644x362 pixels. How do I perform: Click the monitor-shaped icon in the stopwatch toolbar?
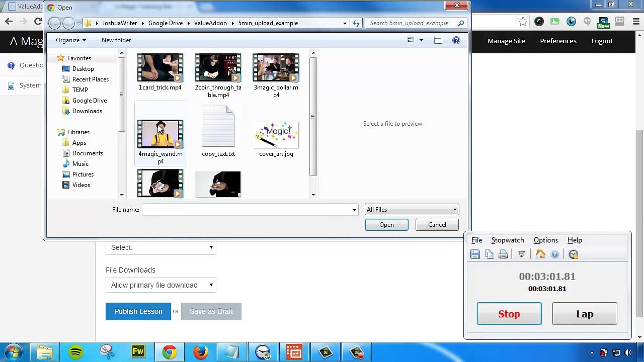coord(522,254)
